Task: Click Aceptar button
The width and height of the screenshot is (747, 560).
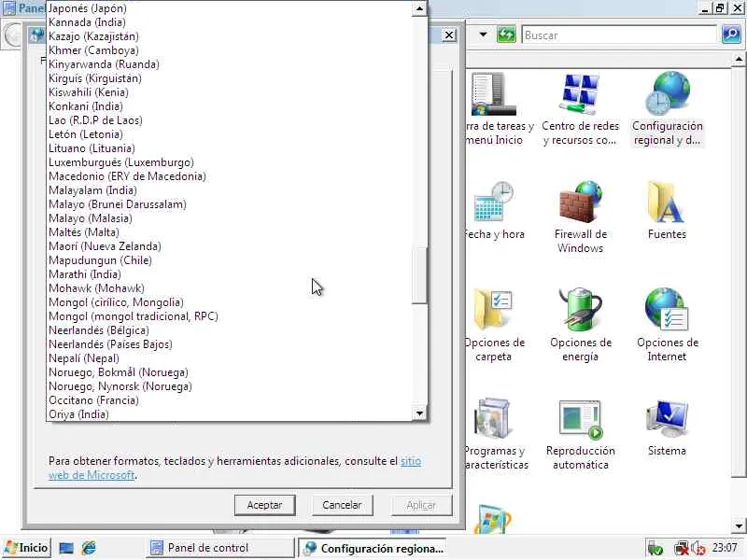Action: click(264, 505)
